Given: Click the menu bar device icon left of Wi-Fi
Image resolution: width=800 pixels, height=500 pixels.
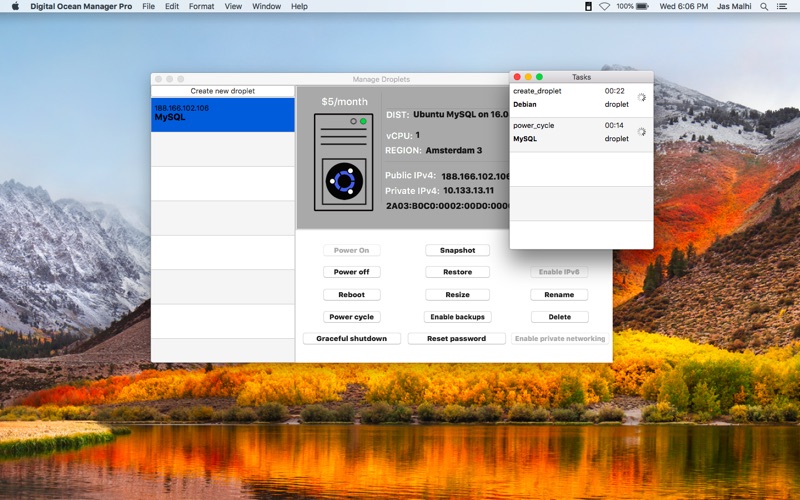Looking at the screenshot, I should (588, 6).
